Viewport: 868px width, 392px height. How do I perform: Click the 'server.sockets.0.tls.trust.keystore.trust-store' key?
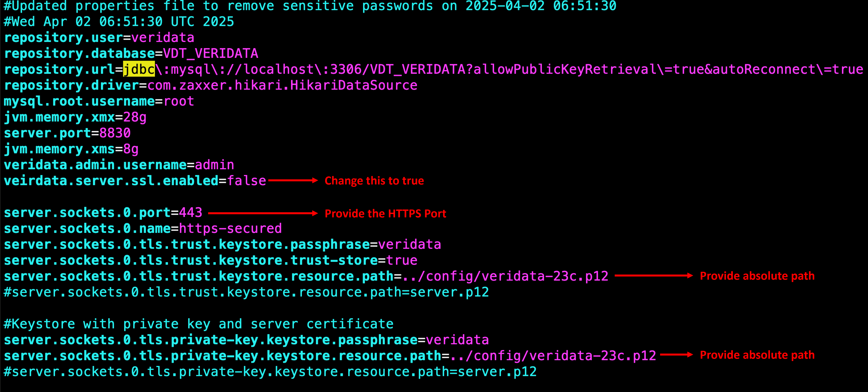pos(191,261)
